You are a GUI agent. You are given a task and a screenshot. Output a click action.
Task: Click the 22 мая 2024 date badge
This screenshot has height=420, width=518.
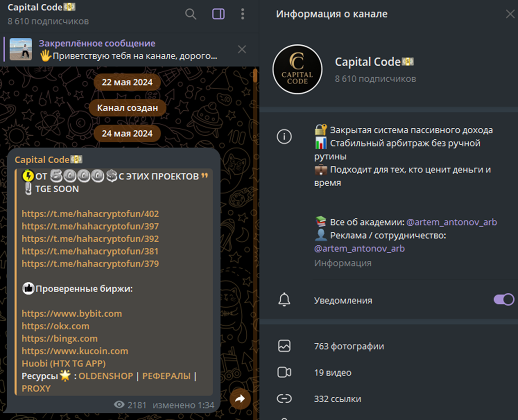(127, 82)
